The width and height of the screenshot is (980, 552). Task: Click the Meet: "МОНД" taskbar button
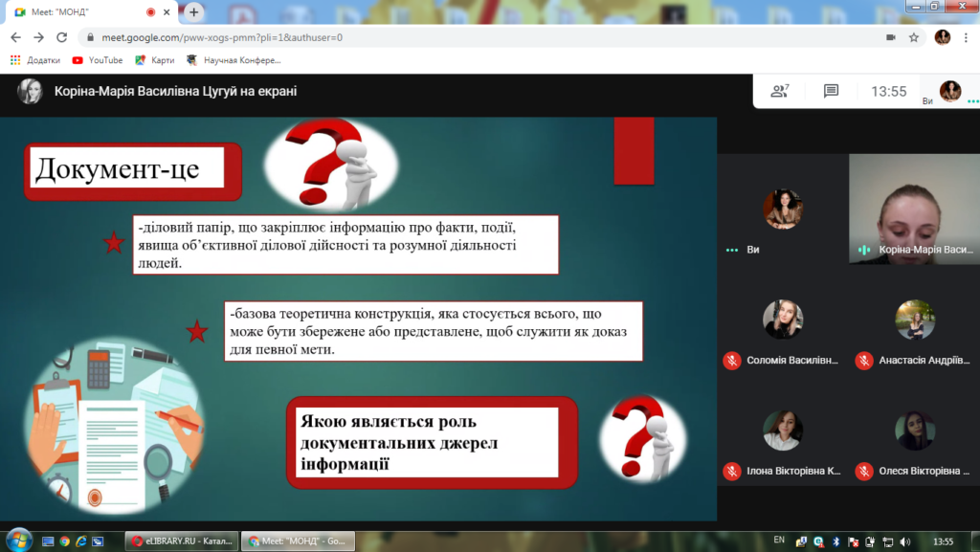click(299, 541)
